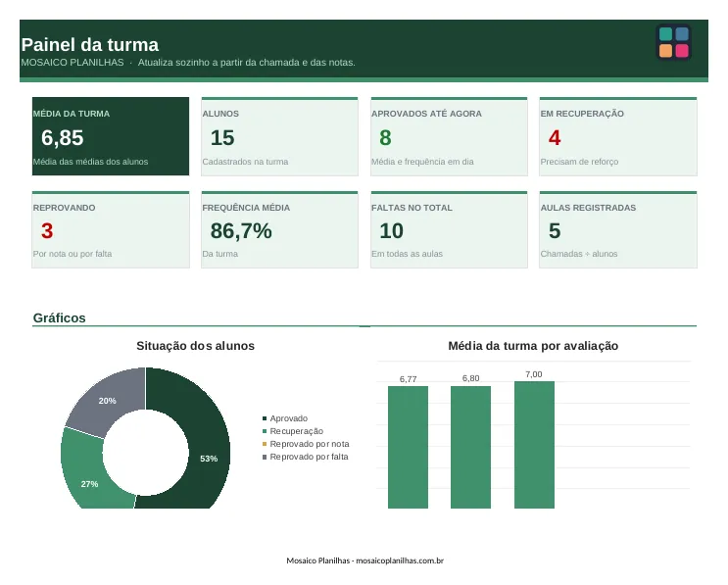Click 'Média da turma por avaliação' chart title
Viewport: 728px width, 585px height.
[533, 346]
